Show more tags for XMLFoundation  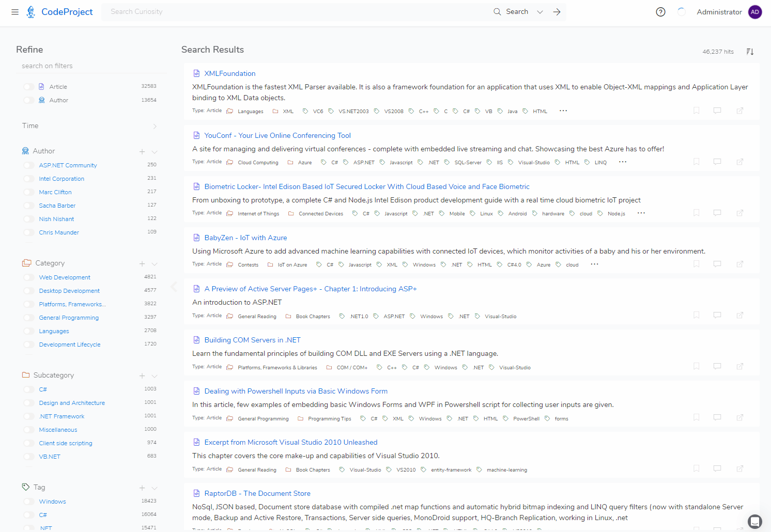[x=563, y=111]
